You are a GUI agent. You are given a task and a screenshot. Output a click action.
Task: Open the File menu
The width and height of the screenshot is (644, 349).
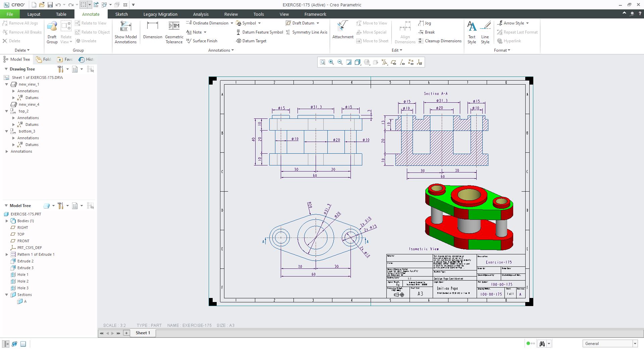click(x=10, y=14)
